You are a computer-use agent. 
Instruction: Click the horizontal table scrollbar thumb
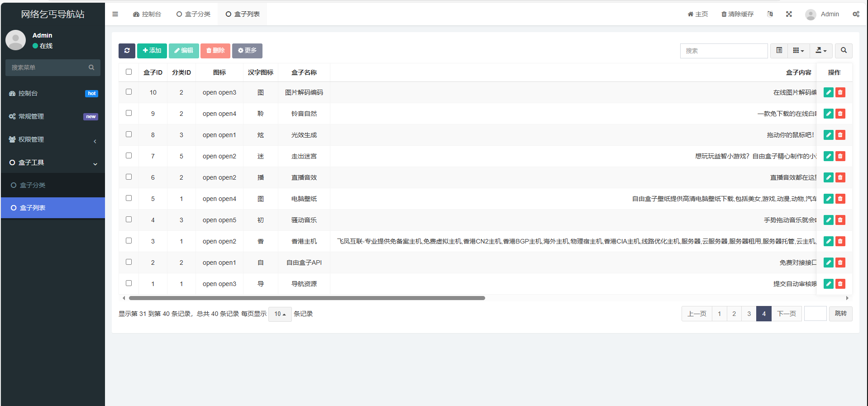307,298
